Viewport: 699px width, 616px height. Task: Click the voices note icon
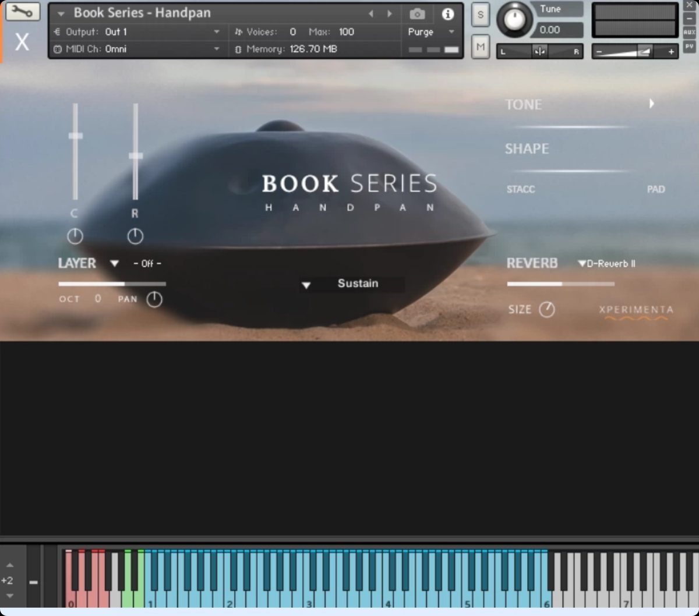(238, 32)
